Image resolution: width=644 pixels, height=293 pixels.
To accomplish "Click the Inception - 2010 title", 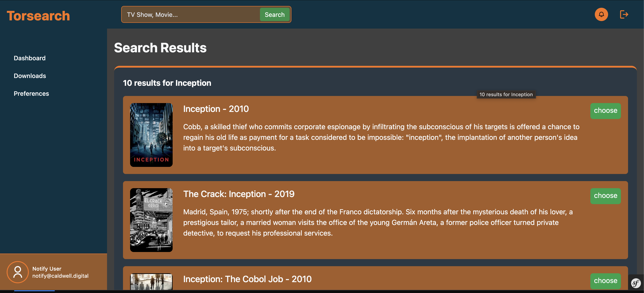I will 216,109.
